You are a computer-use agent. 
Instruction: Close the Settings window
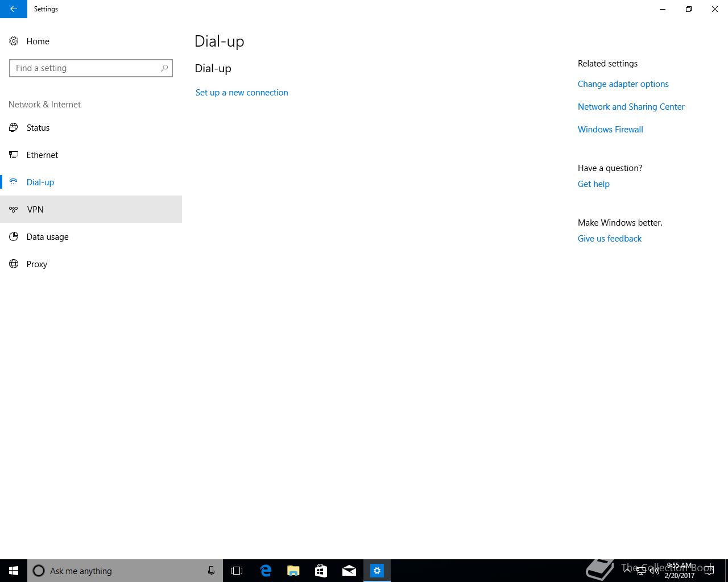[x=715, y=9]
